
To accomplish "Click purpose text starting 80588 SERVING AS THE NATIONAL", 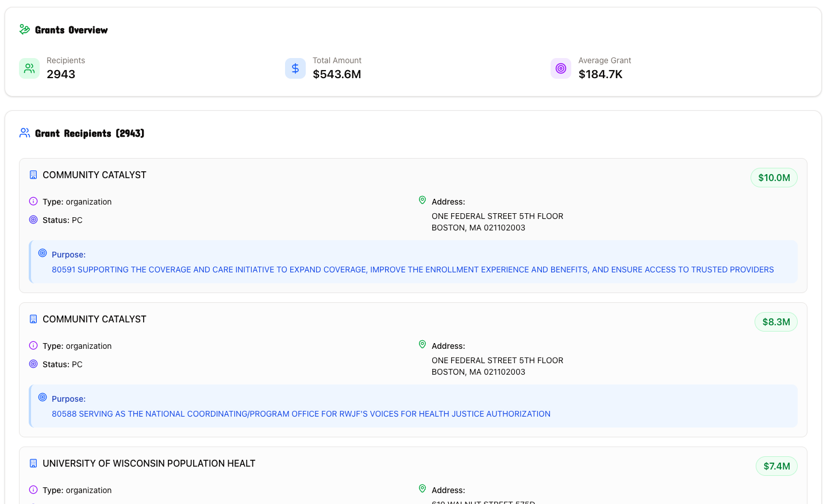I will click(x=301, y=414).
